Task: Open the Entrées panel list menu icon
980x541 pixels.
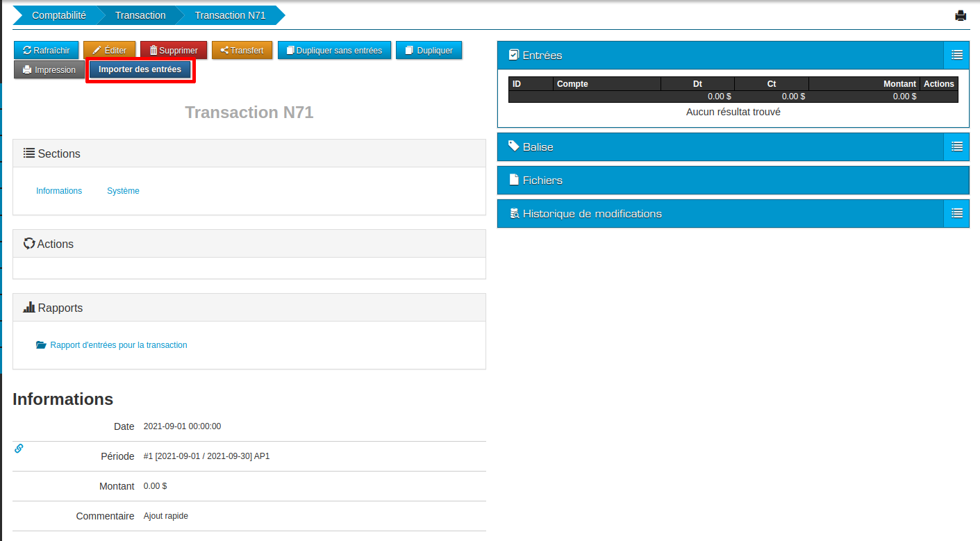Action: (956, 55)
